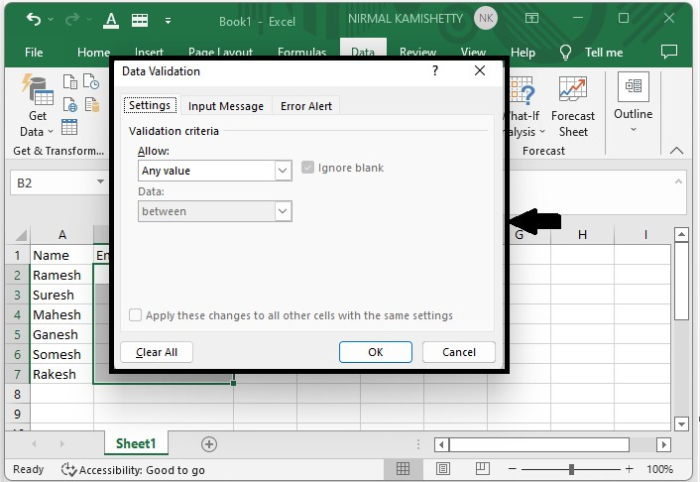
Task: Collapse the ribbon with the chevron
Action: (677, 150)
